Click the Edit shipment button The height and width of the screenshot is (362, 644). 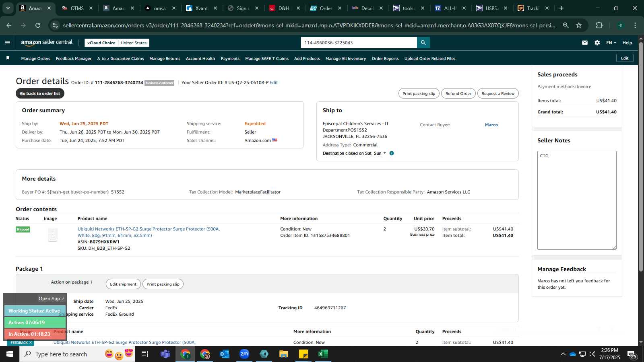[x=123, y=284]
